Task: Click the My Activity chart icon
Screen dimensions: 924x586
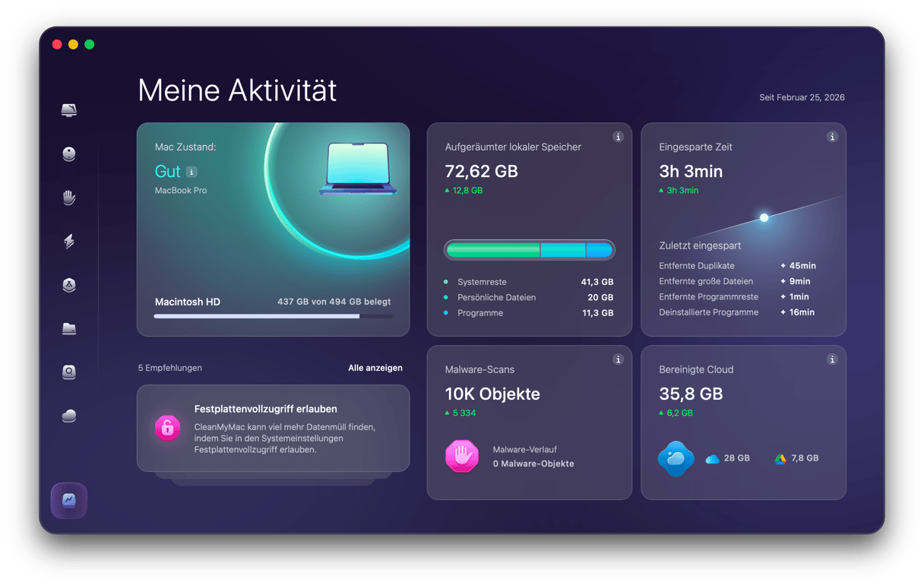Action: click(x=69, y=501)
